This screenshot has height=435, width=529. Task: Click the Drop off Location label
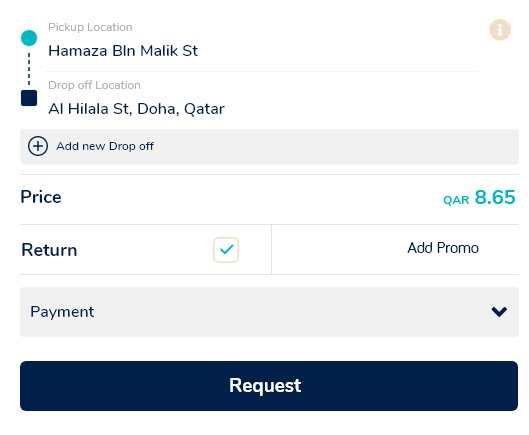click(94, 85)
